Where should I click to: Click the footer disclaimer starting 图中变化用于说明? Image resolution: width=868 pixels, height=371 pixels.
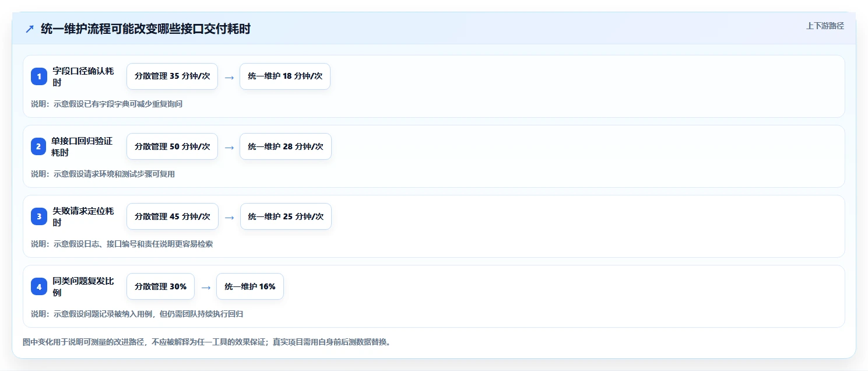(206, 342)
